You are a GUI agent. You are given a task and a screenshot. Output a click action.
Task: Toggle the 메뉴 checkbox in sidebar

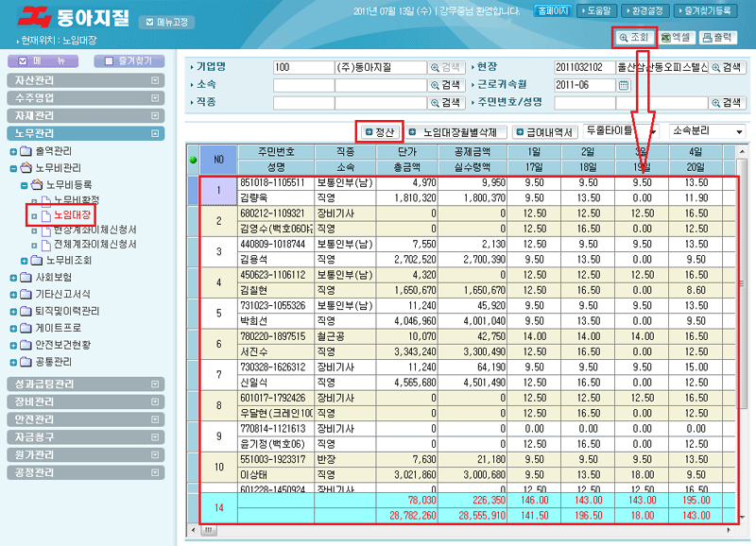[24, 60]
